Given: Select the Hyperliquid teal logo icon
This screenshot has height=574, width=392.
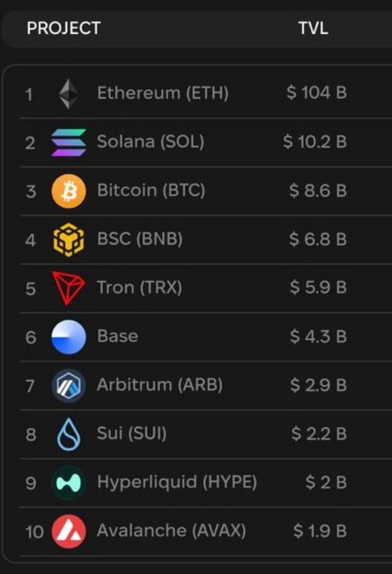Looking at the screenshot, I should (69, 483).
